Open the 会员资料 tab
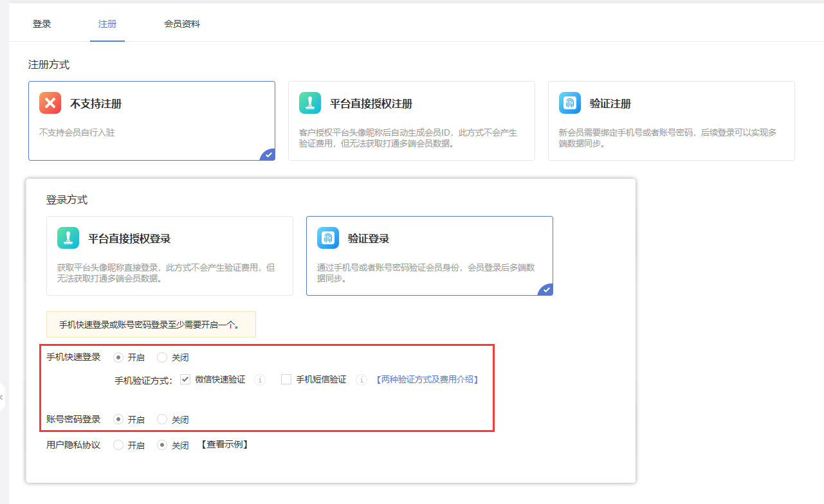824x504 pixels. 182,24
